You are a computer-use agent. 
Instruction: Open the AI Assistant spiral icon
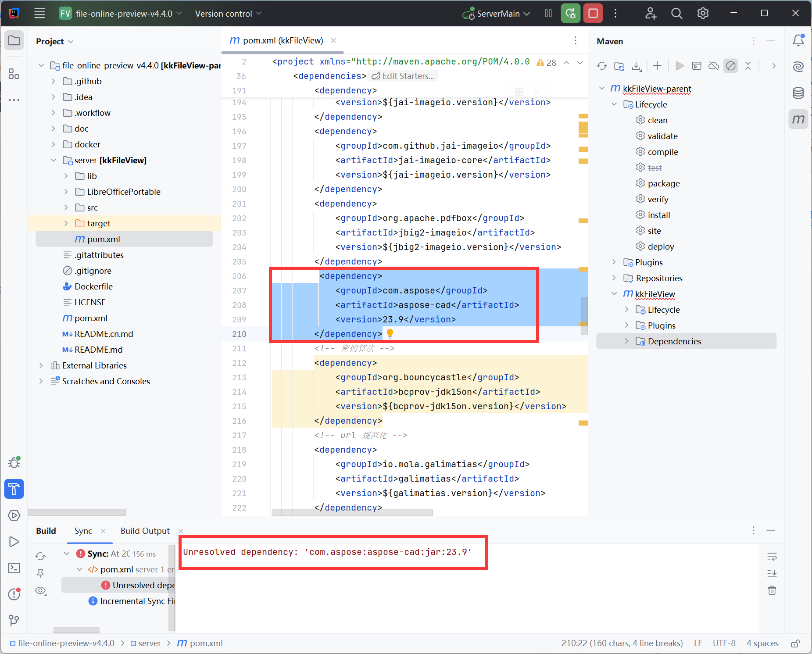pyautogui.click(x=798, y=67)
